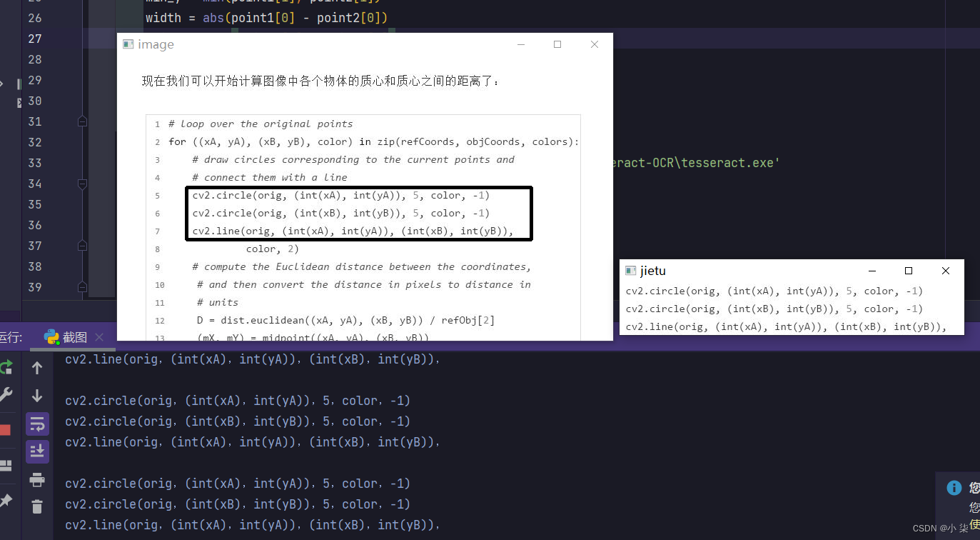980x540 pixels.
Task: Click 'color, 2)' line in image window
Action: (273, 249)
